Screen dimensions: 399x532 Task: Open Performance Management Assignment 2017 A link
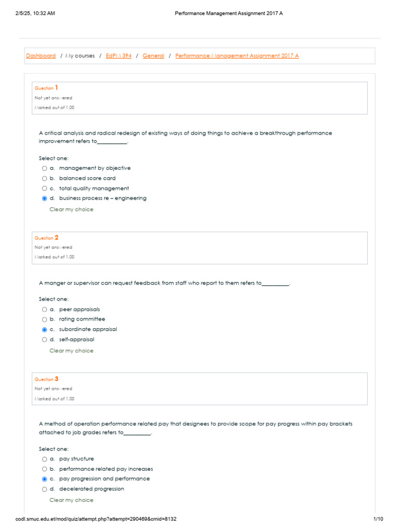[237, 56]
